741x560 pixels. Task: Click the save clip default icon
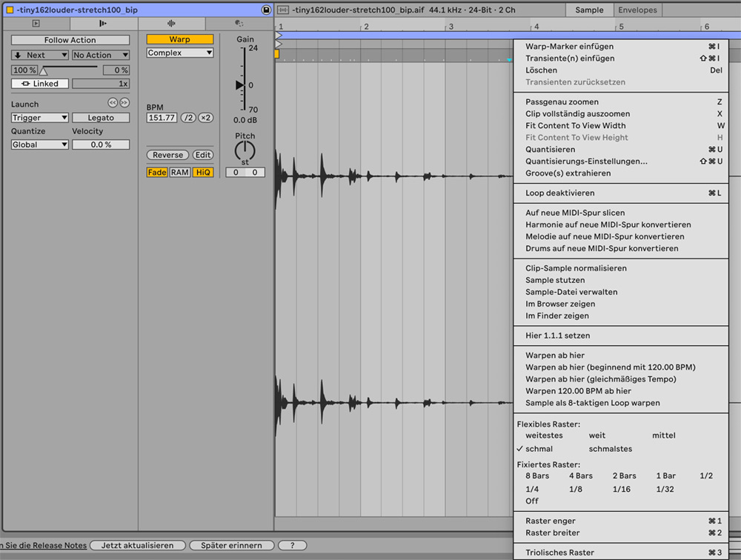(266, 10)
